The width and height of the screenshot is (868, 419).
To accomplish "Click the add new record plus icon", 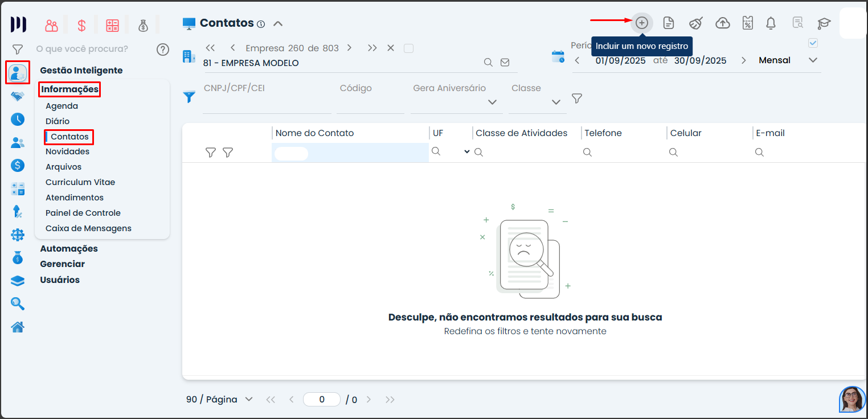I will [642, 23].
